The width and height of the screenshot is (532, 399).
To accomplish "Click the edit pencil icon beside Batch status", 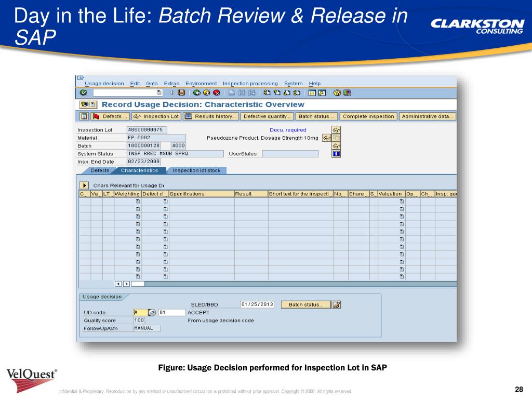I will pos(336,304).
